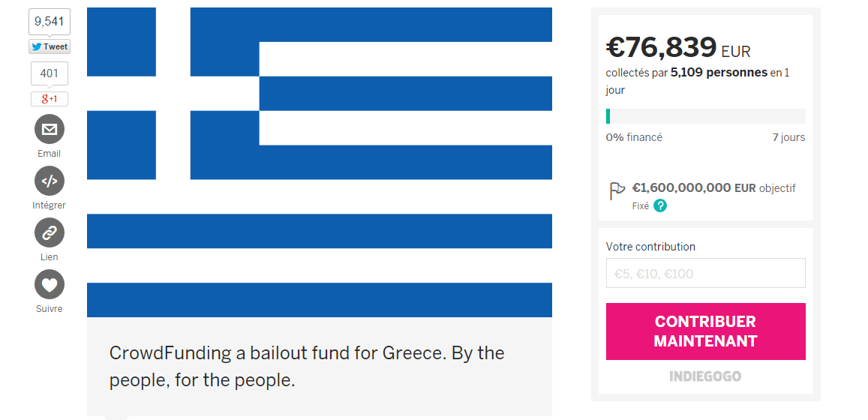Click the 5,109 personnes contributors text
868x420 pixels.
pyautogui.click(x=719, y=73)
